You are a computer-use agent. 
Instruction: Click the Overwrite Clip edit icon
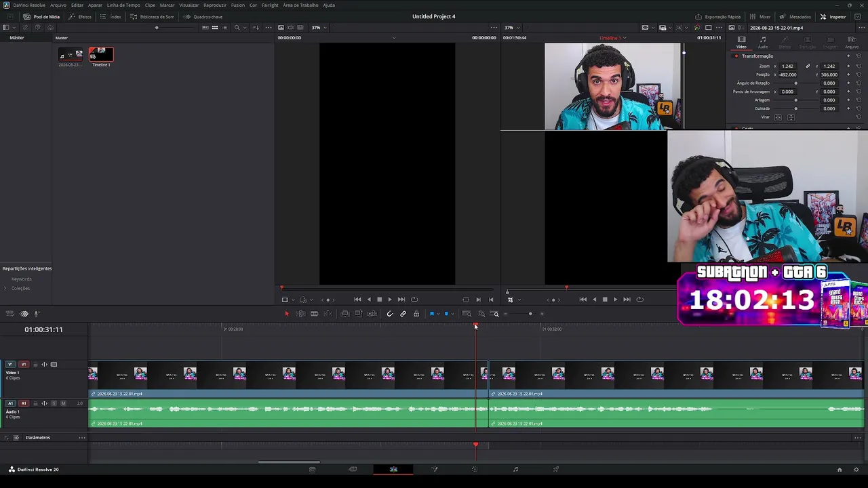click(x=358, y=314)
